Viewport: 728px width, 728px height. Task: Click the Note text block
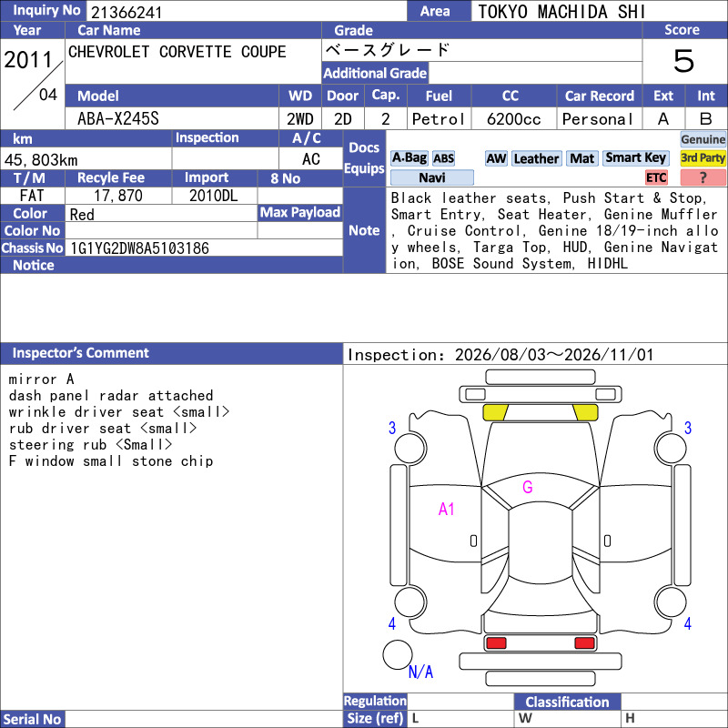[556, 231]
